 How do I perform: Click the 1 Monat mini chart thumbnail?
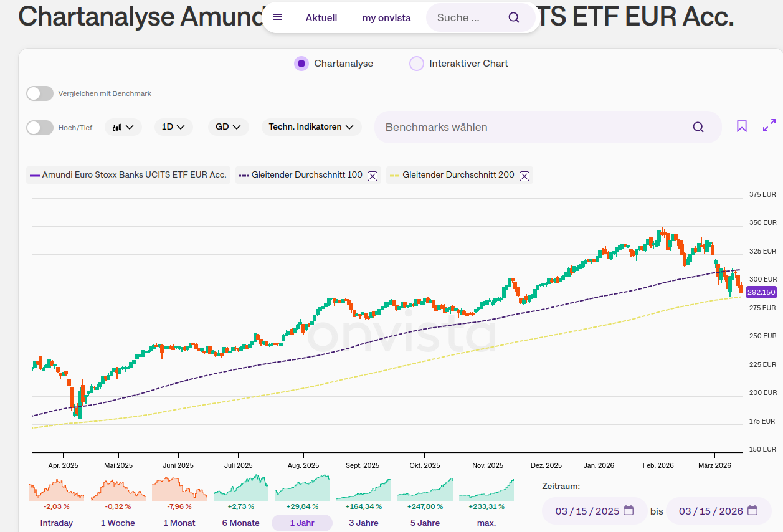[179, 489]
